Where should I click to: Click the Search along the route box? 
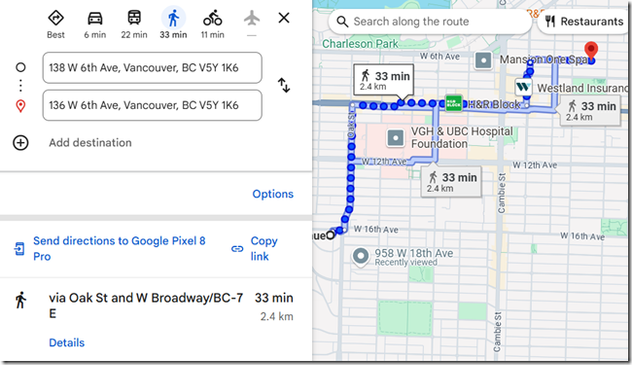point(430,21)
